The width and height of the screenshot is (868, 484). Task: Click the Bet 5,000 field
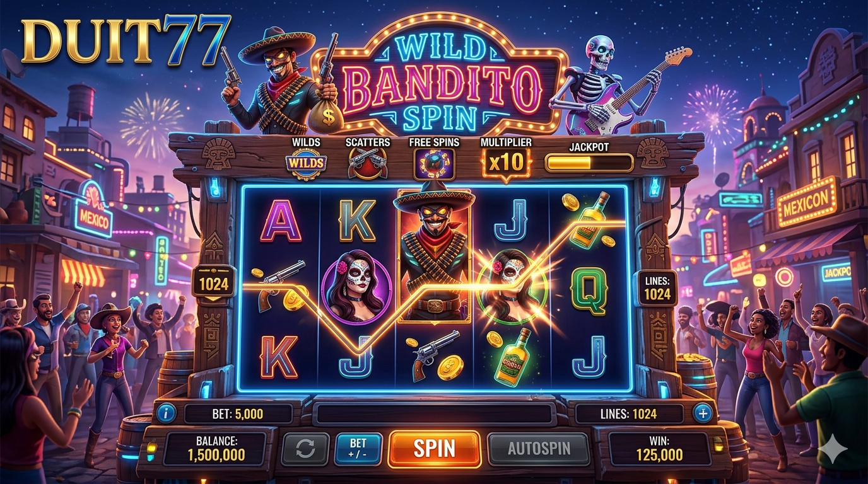coord(239,414)
